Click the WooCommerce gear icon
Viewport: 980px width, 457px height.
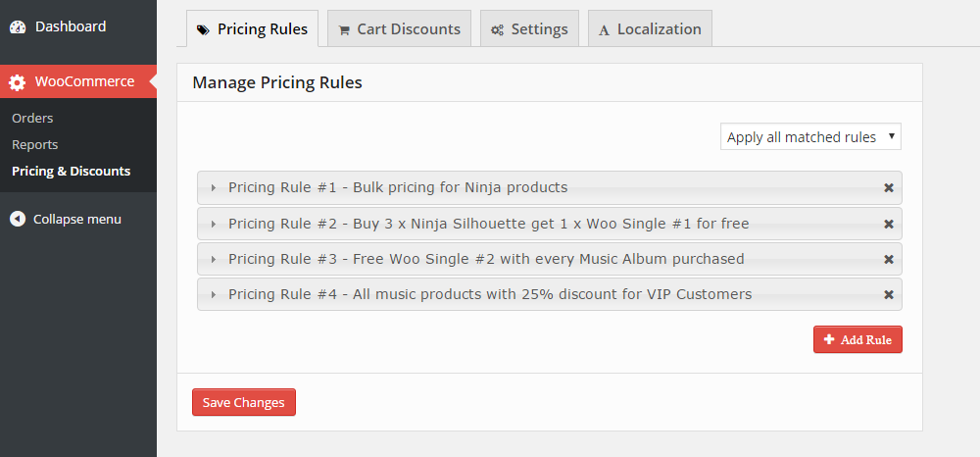(18, 82)
